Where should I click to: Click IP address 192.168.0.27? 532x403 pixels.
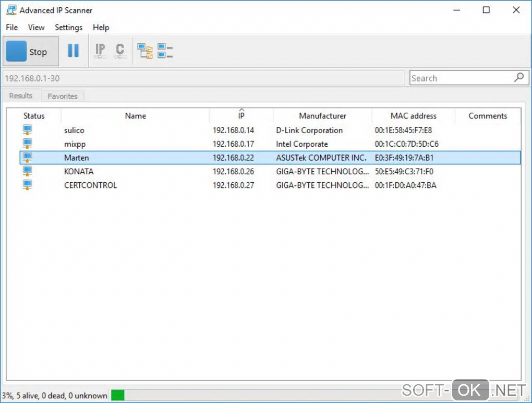click(x=234, y=185)
